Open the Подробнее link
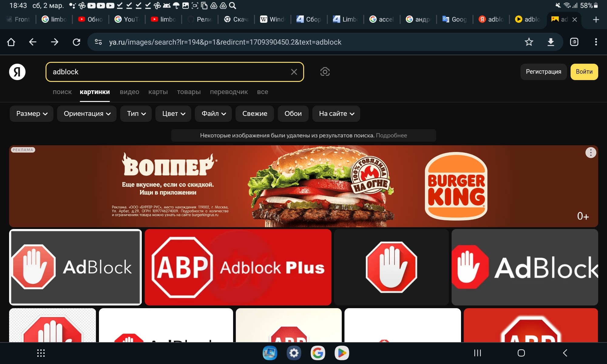 tap(392, 136)
